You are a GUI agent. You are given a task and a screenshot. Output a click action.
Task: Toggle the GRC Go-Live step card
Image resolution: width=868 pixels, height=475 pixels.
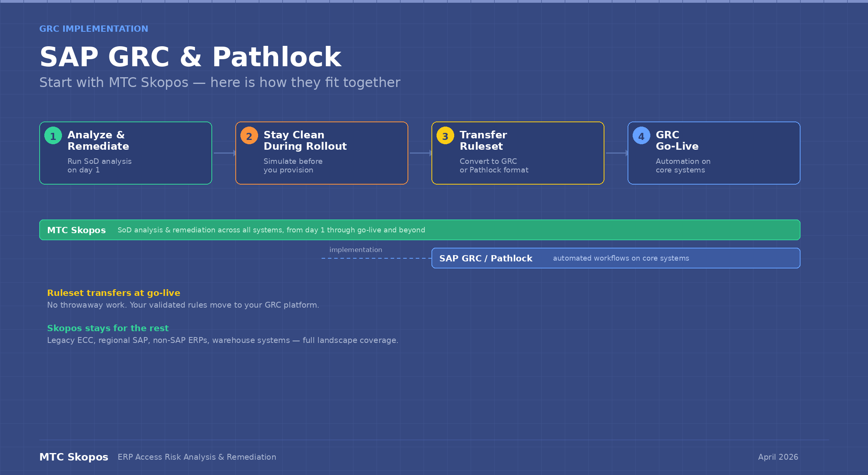714,153
